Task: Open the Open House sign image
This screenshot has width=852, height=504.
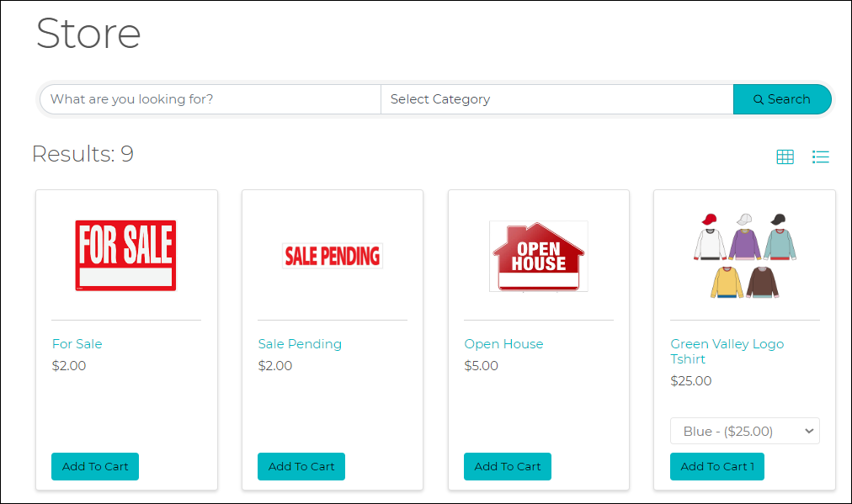Action: pyautogui.click(x=538, y=256)
